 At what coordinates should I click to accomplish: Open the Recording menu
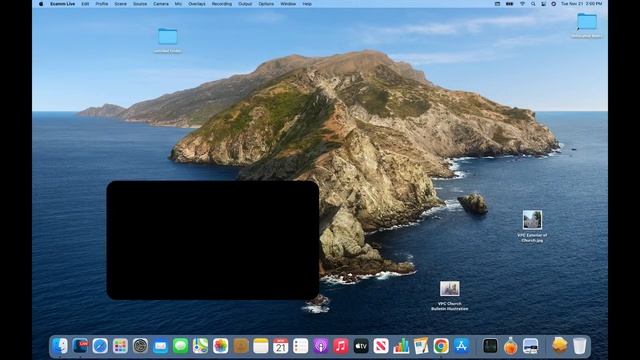[222, 4]
